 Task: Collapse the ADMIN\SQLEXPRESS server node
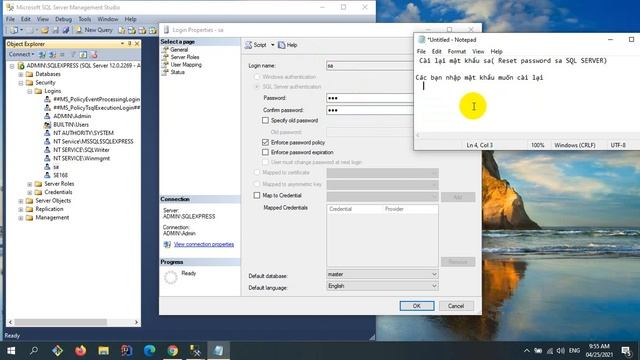pyautogui.click(x=12, y=66)
